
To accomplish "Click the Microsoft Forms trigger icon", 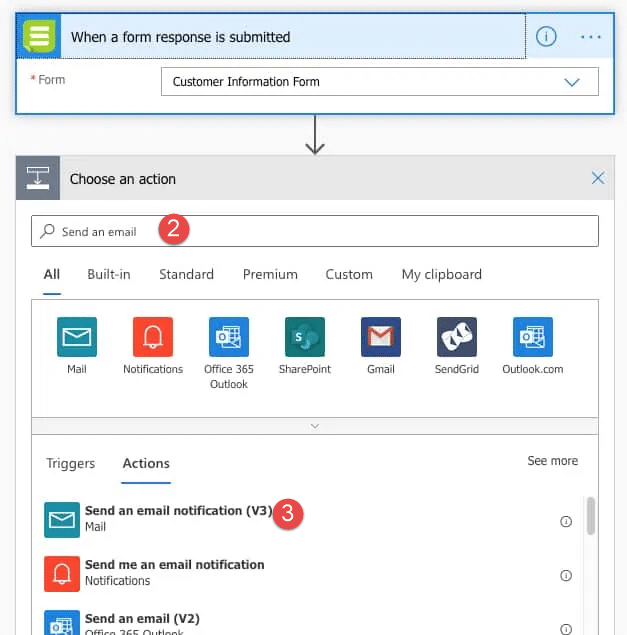I will coord(39,36).
